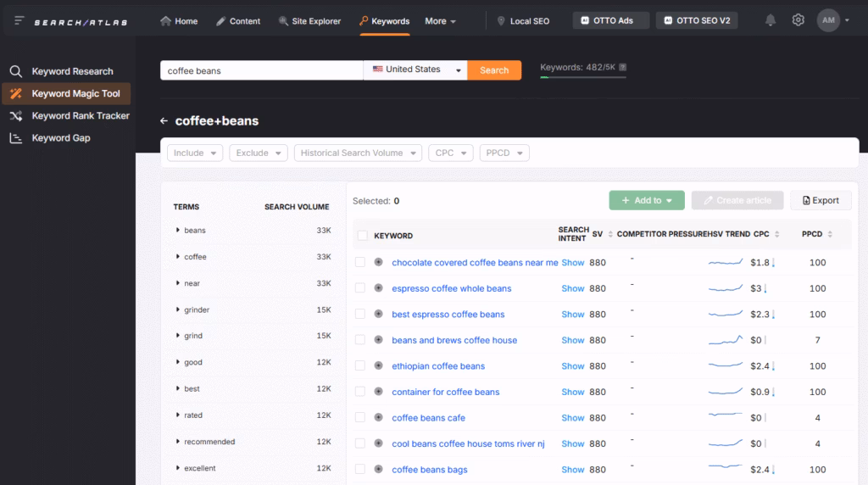The height and width of the screenshot is (485, 868).
Task: Click plus icon beside ethiopian coffee beans
Action: pos(379,366)
